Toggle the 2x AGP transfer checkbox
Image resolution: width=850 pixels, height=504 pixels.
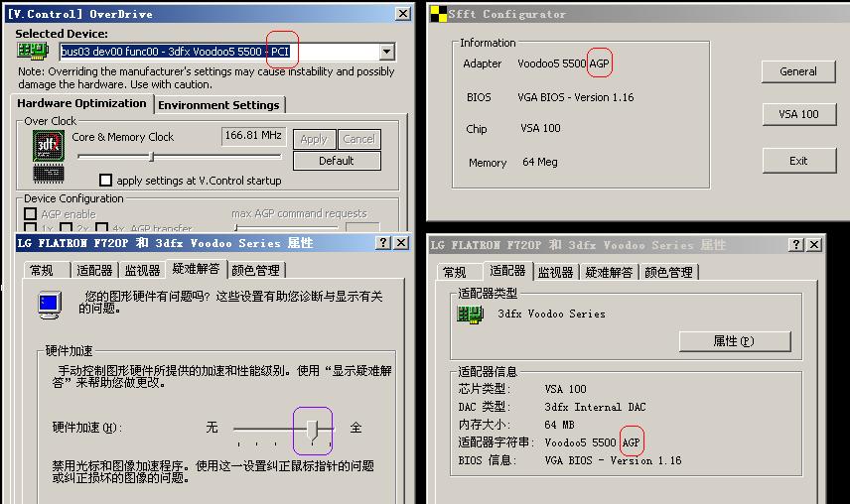point(67,227)
